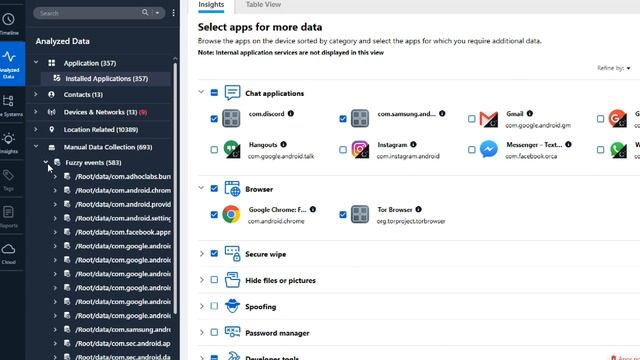Uncheck the com.samsung.and... checkbox
The height and width of the screenshot is (360, 640).
click(x=343, y=119)
